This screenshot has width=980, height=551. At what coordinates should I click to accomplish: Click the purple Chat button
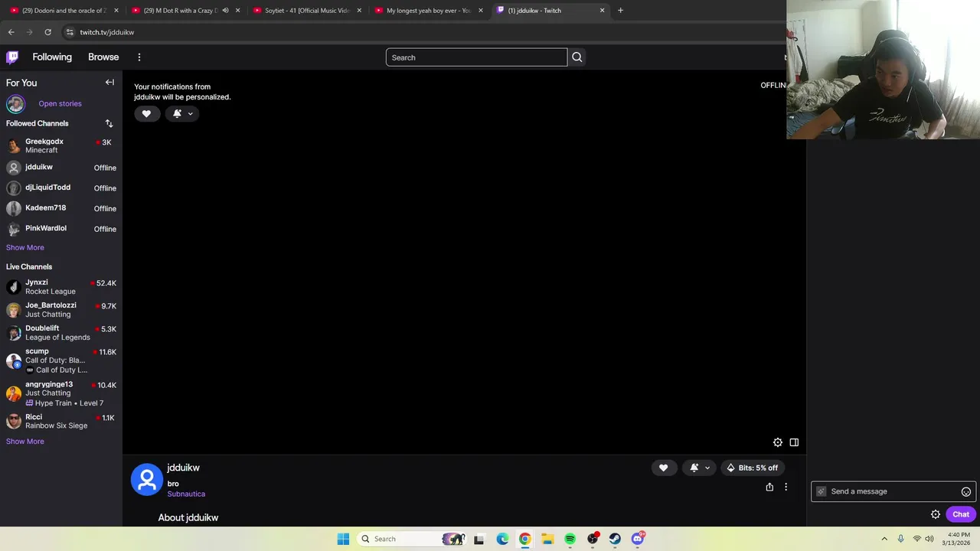pyautogui.click(x=961, y=514)
